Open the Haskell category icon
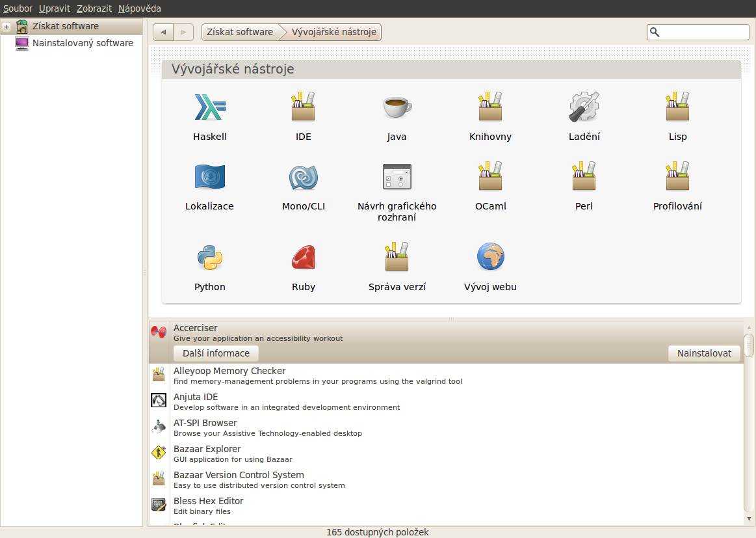 point(209,107)
